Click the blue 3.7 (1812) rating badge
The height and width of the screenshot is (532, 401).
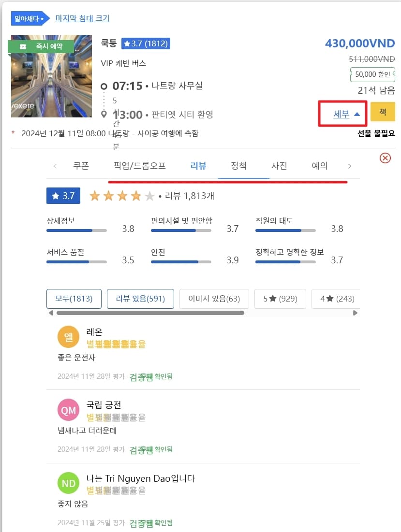pyautogui.click(x=146, y=43)
